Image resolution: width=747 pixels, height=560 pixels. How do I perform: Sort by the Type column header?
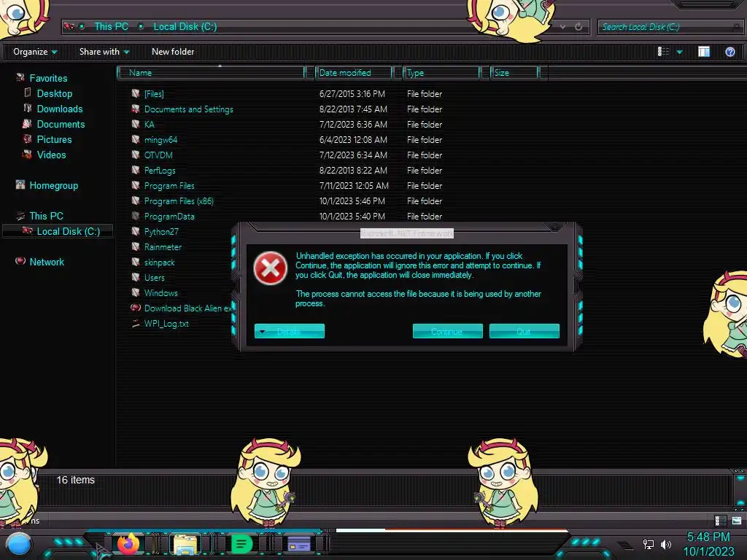point(441,73)
